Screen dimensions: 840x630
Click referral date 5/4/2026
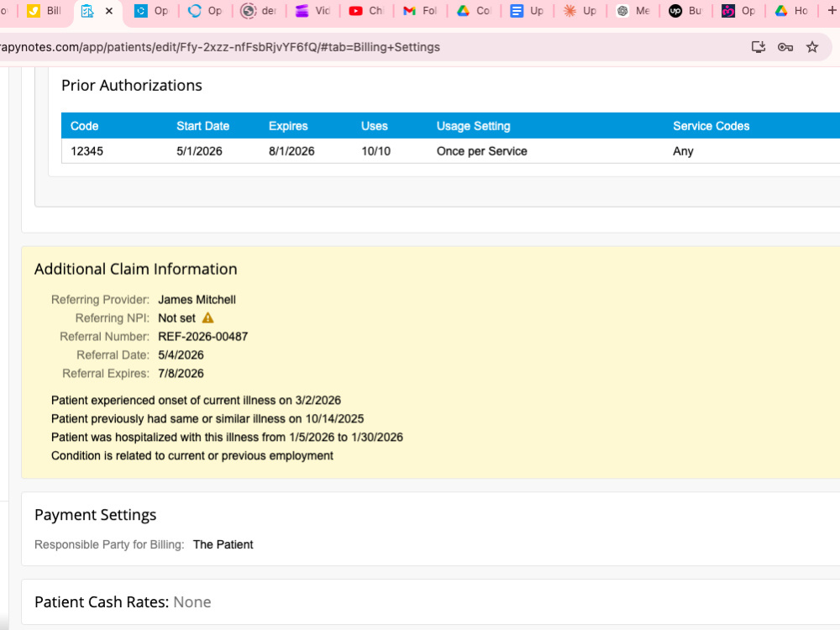point(181,354)
